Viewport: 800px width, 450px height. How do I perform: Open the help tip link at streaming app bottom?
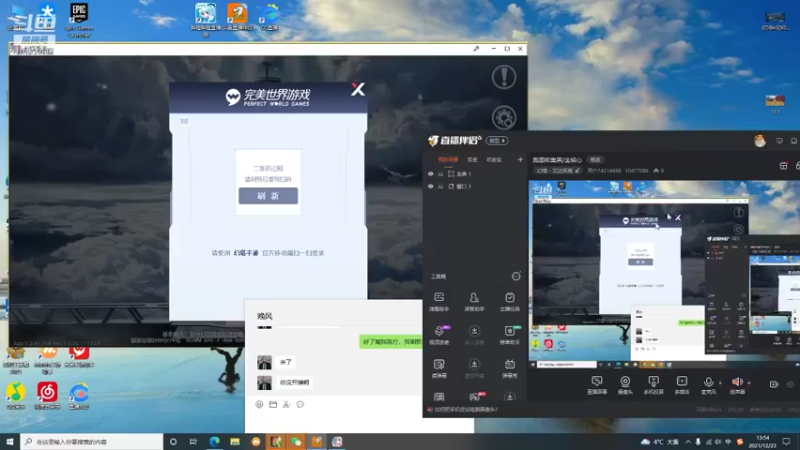coord(463,409)
